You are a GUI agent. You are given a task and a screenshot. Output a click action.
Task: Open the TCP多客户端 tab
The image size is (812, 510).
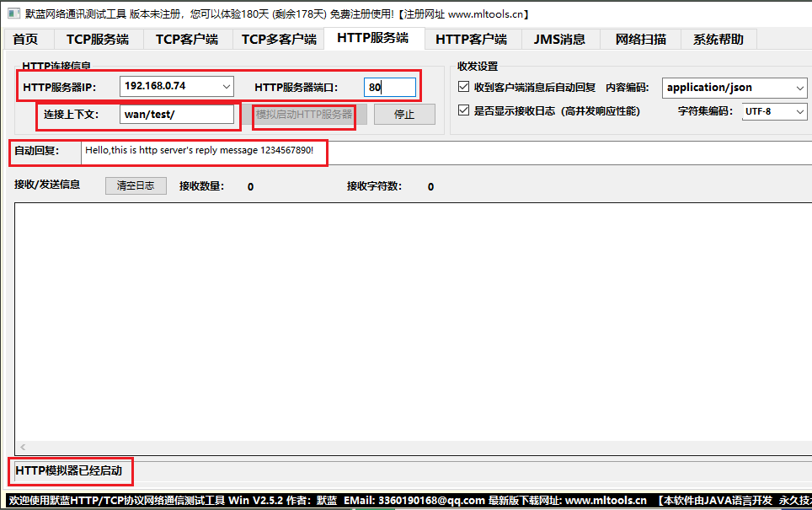click(x=279, y=40)
